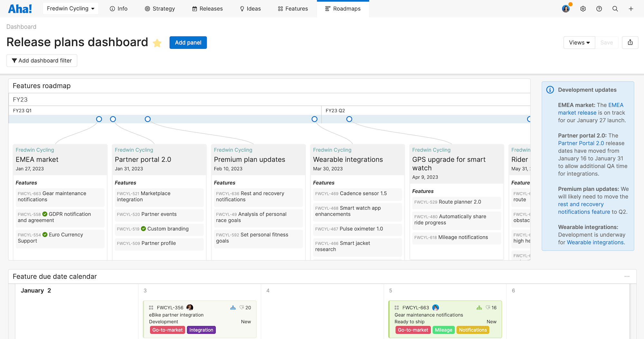Open the Fredwin Cycling workspace dropdown
644x339 pixels.
coord(70,8)
